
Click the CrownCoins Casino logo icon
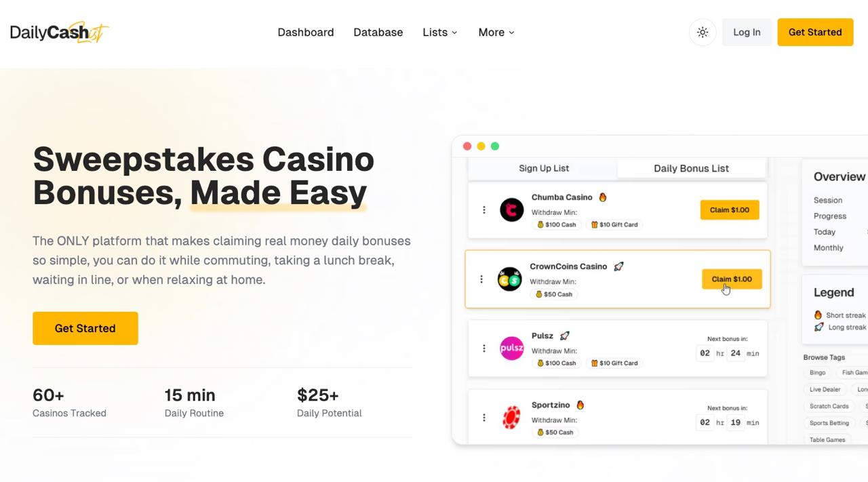click(x=509, y=279)
